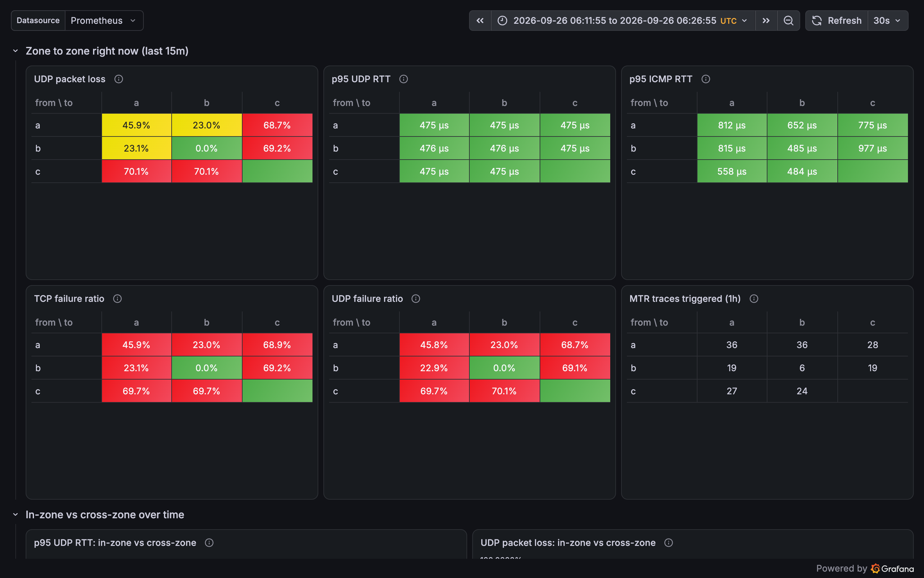Select the 812 µs cell in p95 ICMP RTT

click(x=732, y=125)
